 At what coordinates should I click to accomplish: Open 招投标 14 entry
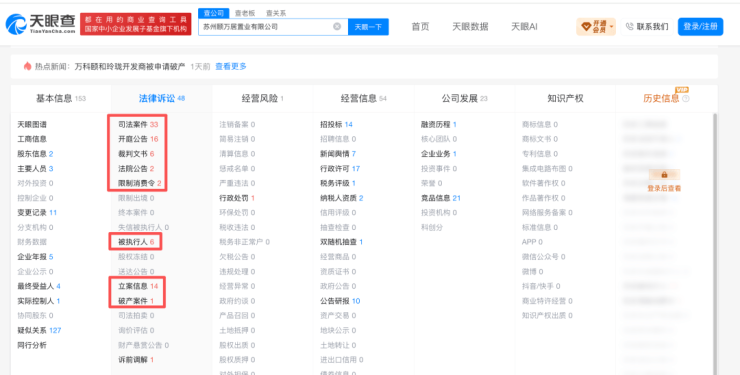(336, 125)
